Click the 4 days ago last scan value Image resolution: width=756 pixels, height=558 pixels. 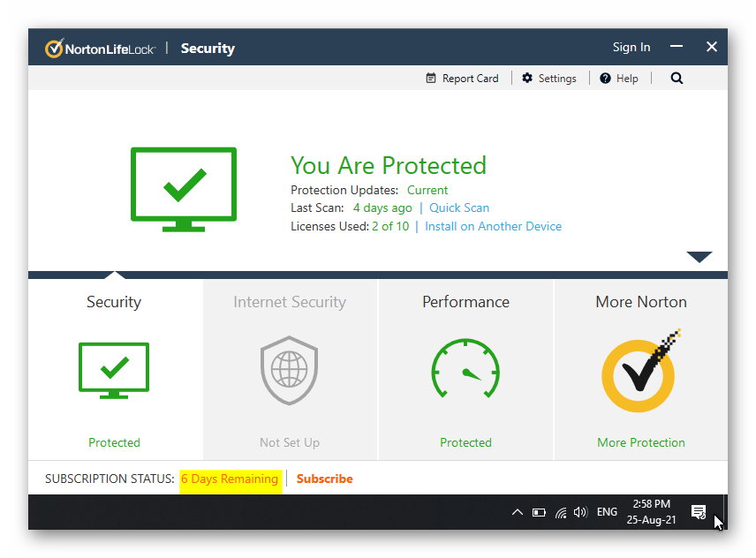pos(382,207)
